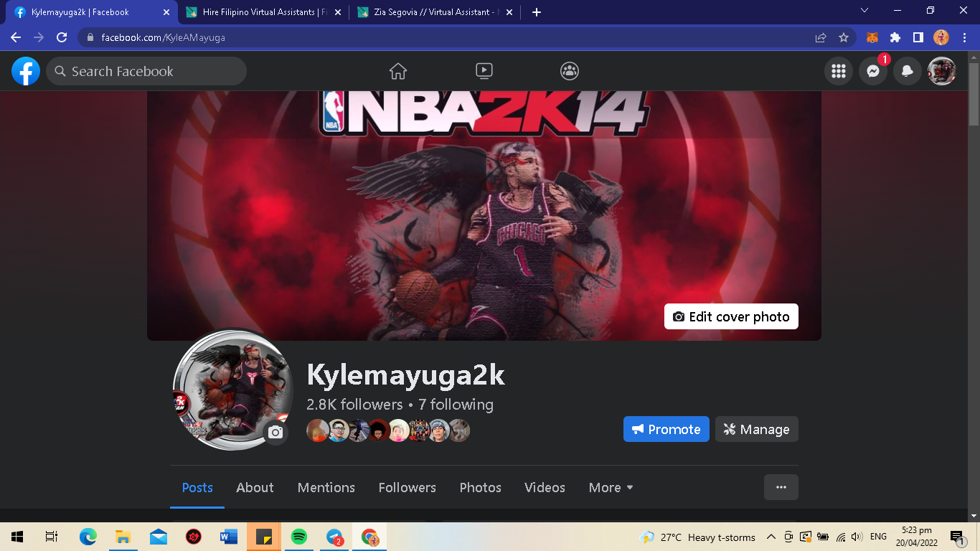Screen dimensions: 980x551
Task: Switch to the Zia Segovia tab
Action: coord(433,12)
